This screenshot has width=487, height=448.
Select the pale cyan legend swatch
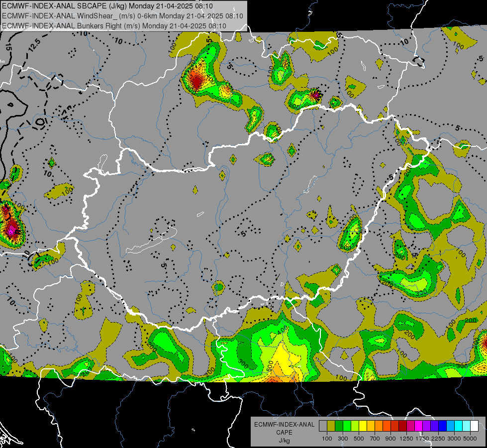(x=467, y=426)
